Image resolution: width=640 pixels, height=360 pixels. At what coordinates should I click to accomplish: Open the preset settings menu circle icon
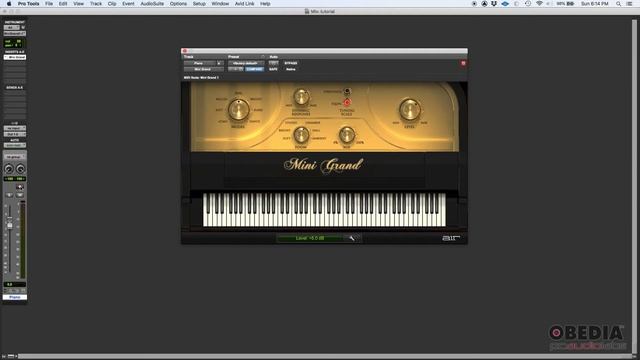tap(263, 57)
